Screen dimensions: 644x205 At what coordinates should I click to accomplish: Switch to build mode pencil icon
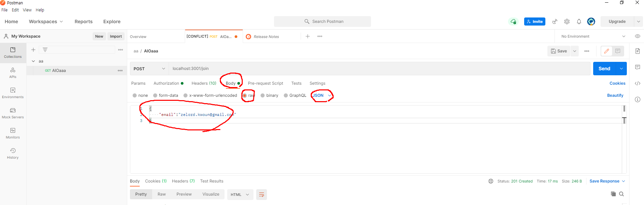coord(607,51)
